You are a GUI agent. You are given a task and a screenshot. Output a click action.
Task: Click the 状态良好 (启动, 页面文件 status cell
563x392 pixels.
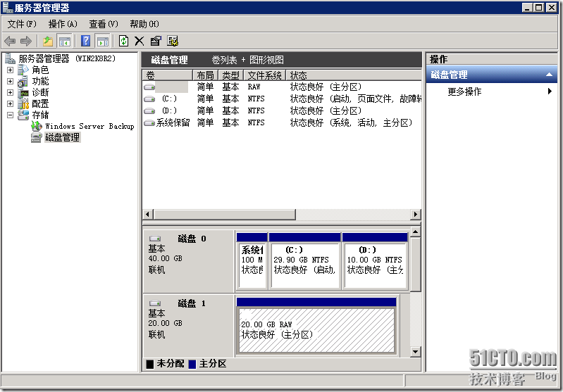coord(355,99)
